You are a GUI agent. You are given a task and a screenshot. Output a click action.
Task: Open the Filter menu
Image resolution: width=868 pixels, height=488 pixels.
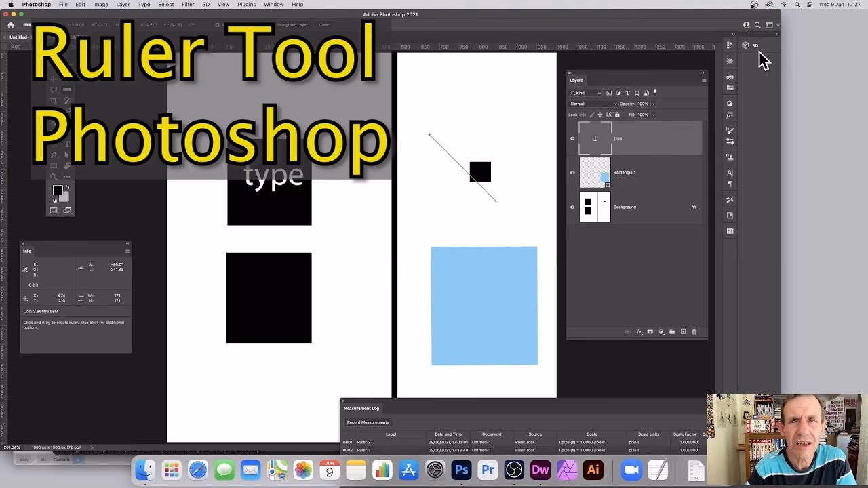click(x=188, y=4)
